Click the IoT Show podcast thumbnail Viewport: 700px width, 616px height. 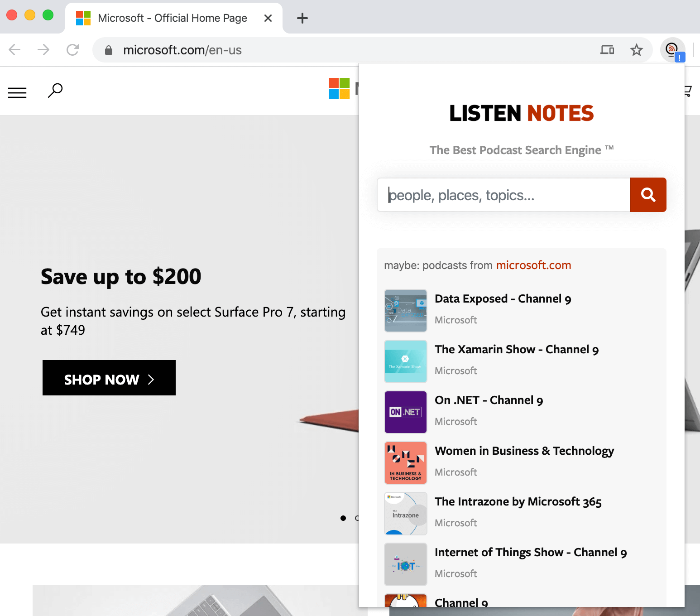(406, 564)
